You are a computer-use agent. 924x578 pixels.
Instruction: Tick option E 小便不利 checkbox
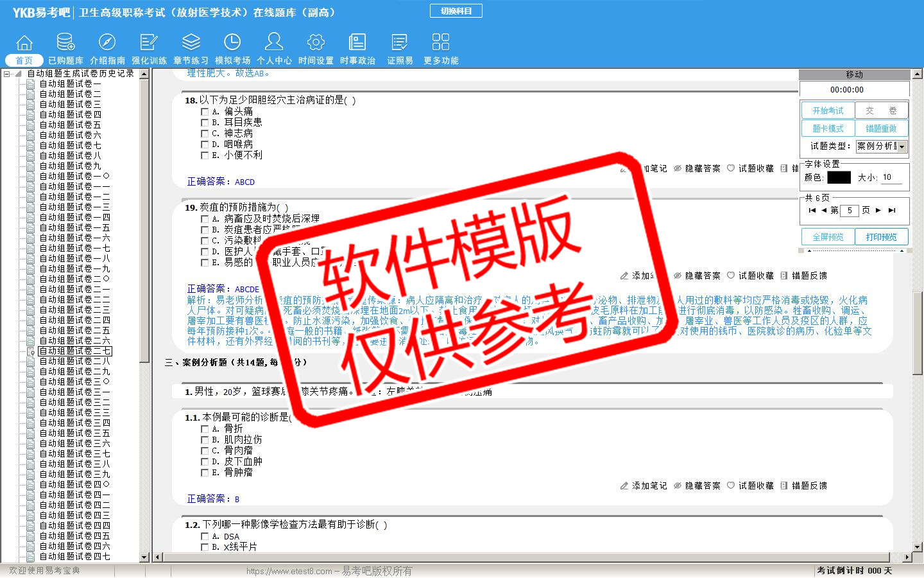coord(205,155)
